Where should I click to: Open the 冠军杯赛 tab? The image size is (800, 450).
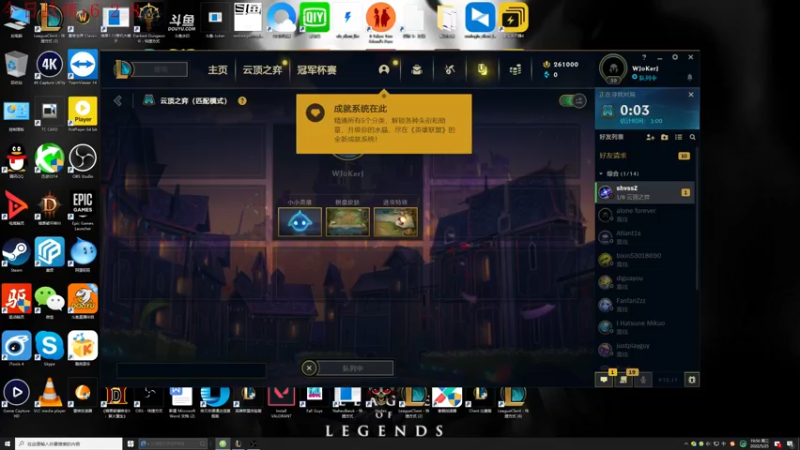[x=316, y=70]
